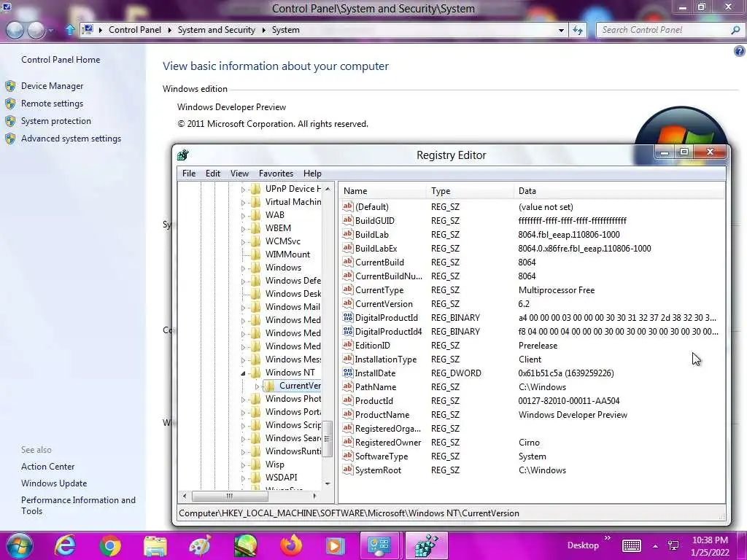
Task: Open Firefox from the taskbar
Action: coord(290,545)
